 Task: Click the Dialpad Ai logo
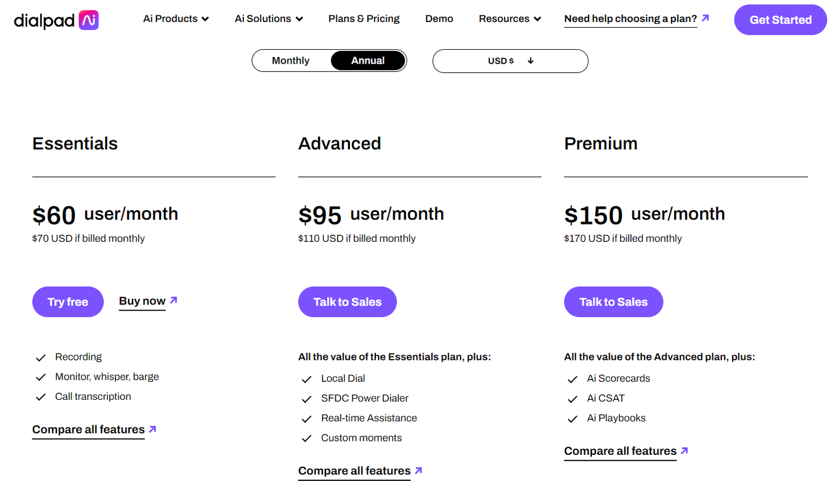pos(56,20)
